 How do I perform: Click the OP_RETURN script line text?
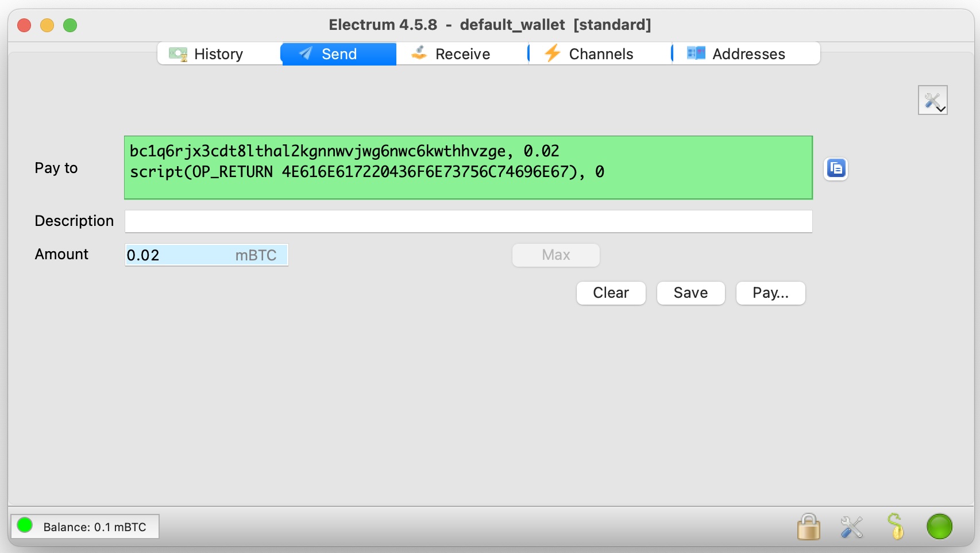coord(367,172)
